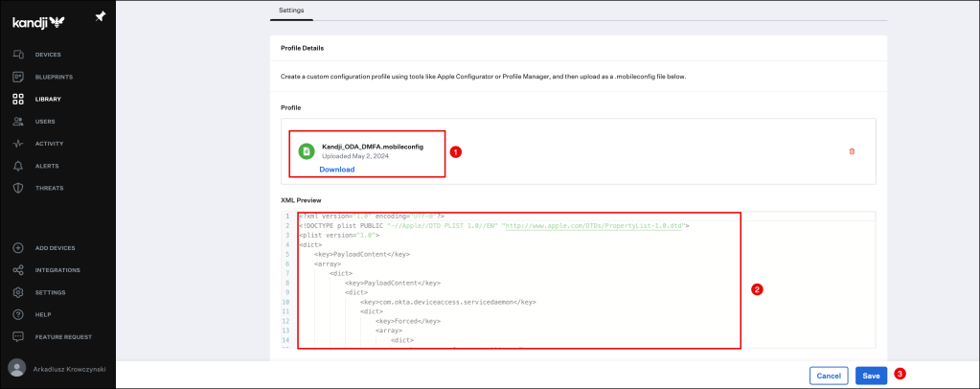Click the Users icon in sidebar

(17, 122)
